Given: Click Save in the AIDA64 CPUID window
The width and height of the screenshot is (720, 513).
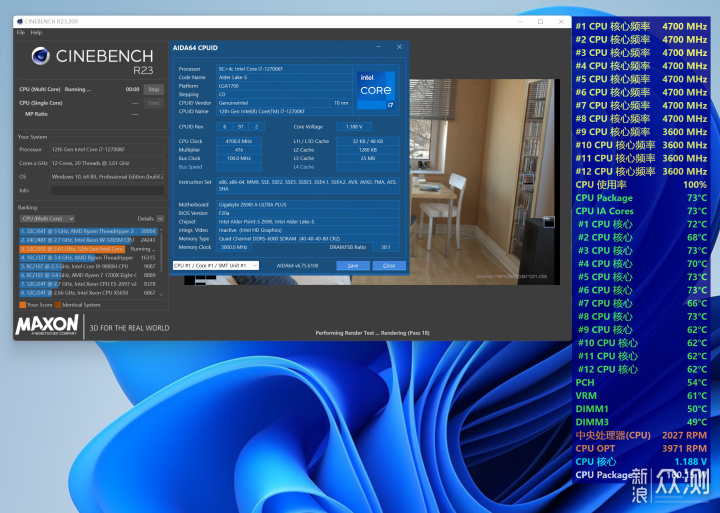Looking at the screenshot, I should (x=353, y=265).
